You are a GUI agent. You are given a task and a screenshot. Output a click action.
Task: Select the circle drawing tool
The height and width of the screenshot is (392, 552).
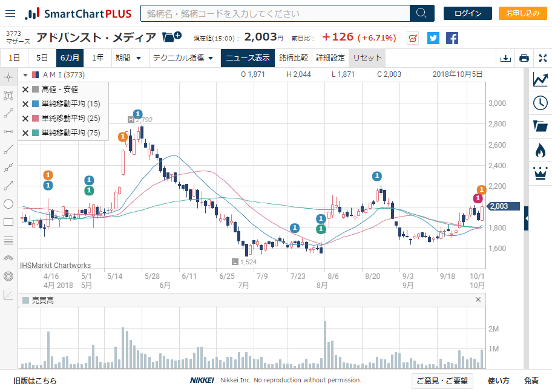(x=8, y=204)
